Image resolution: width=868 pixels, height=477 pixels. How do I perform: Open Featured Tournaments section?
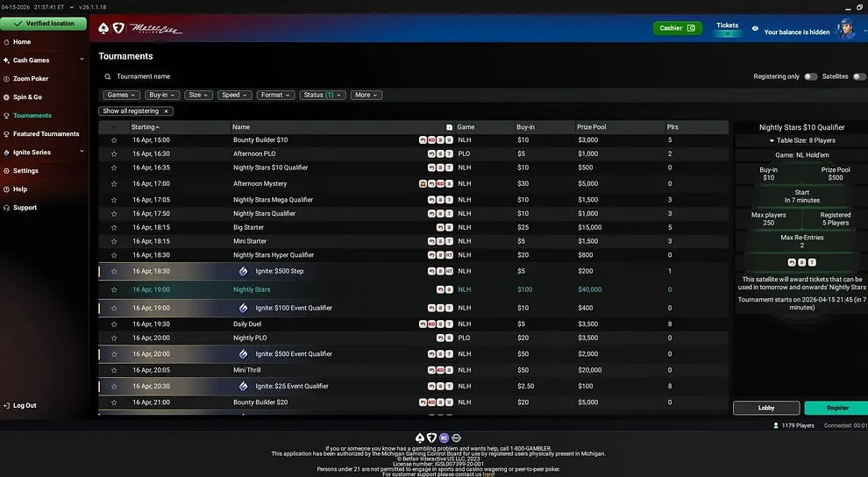point(46,134)
